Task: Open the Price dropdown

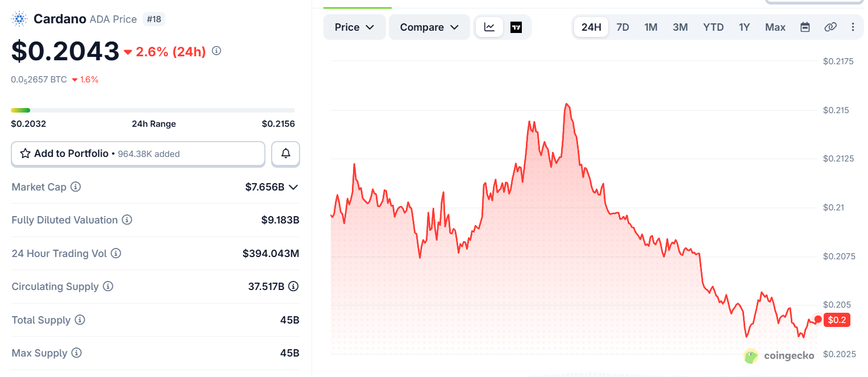Action: tap(354, 27)
